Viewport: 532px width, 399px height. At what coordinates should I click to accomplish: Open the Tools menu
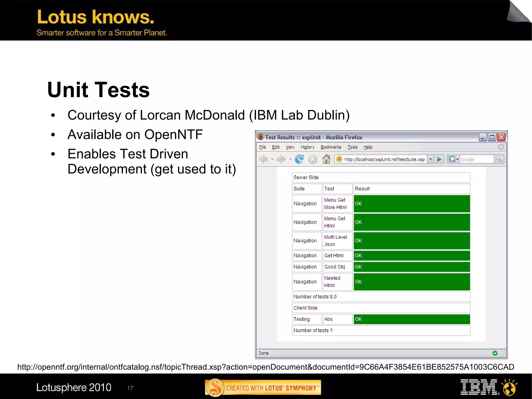[353, 147]
